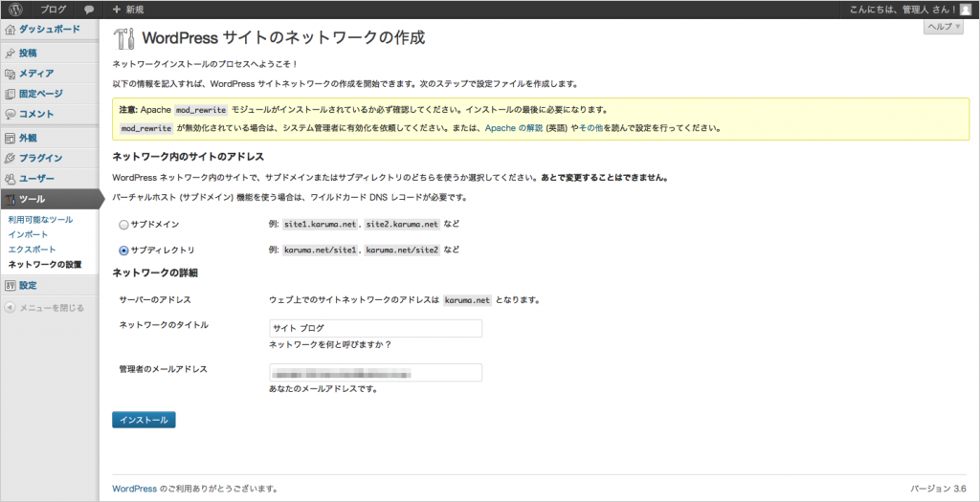Click the ネットワークの詳細 heading

[x=155, y=273]
